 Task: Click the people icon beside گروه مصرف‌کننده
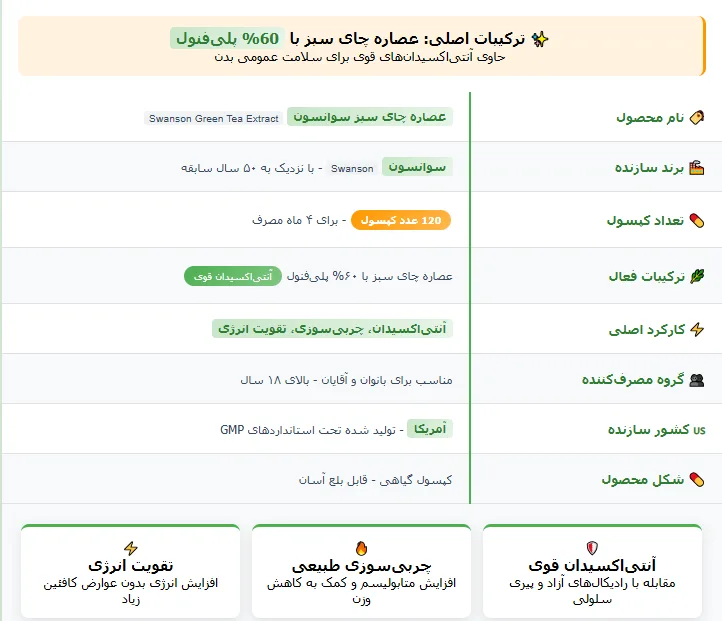(698, 380)
